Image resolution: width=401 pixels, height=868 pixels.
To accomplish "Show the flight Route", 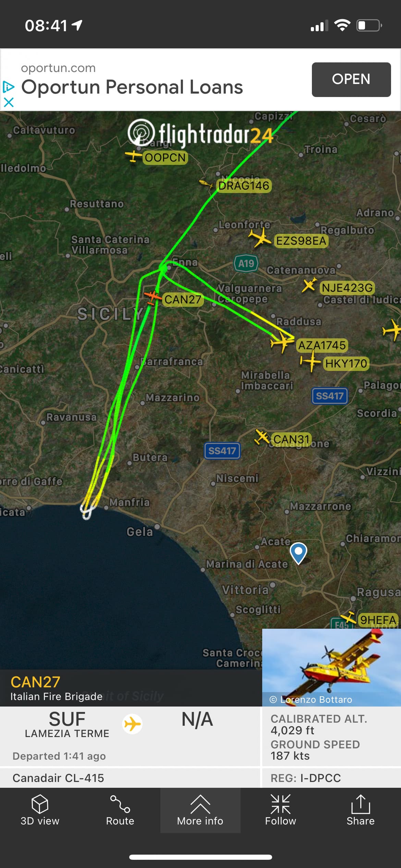I will point(120,810).
